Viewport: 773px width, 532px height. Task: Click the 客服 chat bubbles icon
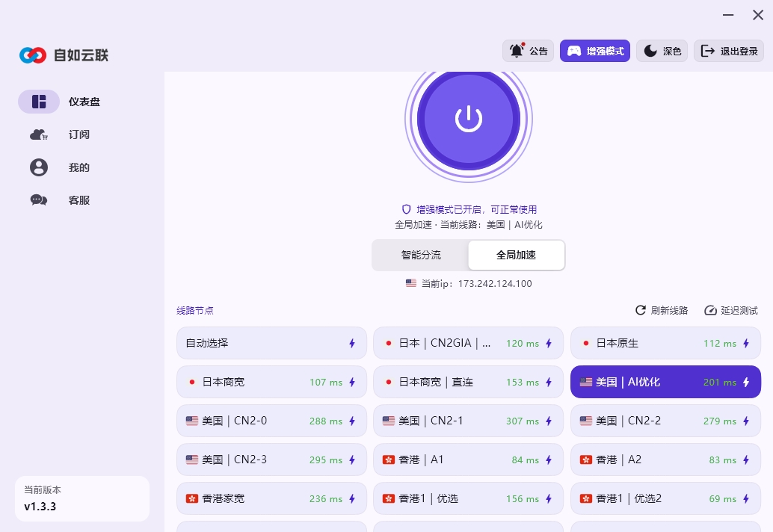pyautogui.click(x=39, y=200)
